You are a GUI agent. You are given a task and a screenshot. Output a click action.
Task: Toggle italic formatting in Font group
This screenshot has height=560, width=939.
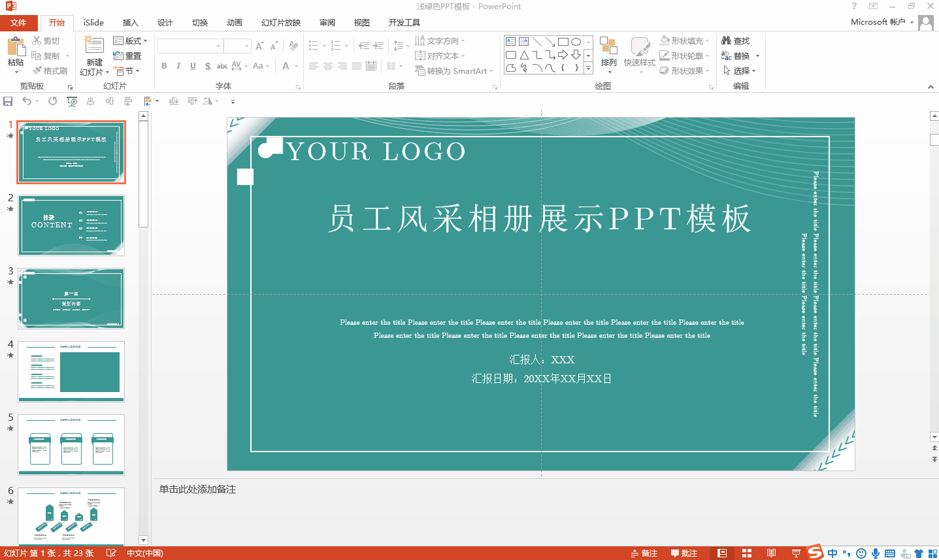pyautogui.click(x=178, y=66)
